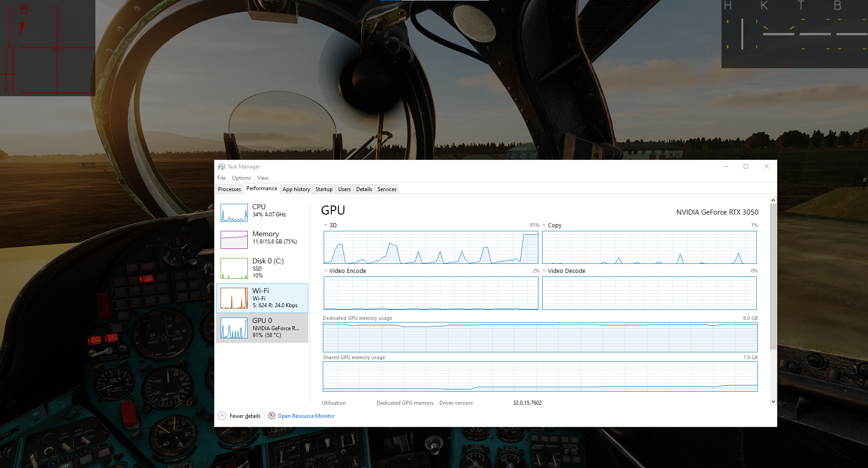
Task: Click the Copy engine utilization graph
Action: [x=649, y=247]
